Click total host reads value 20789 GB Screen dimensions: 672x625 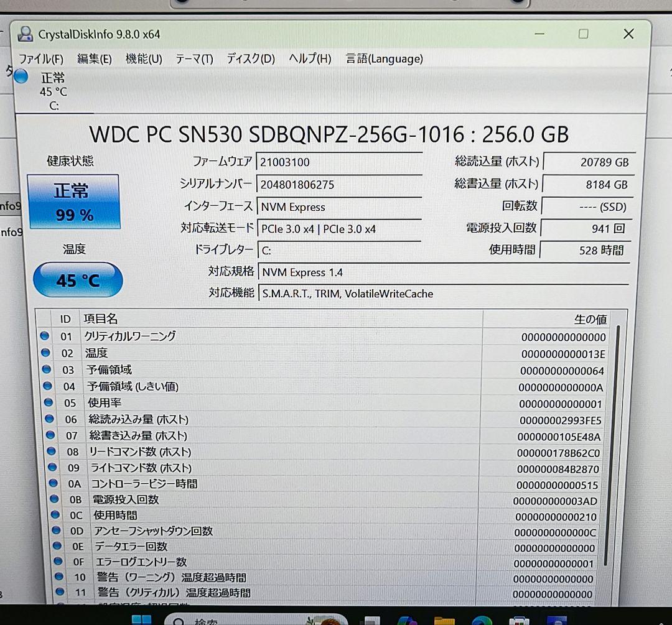589,162
